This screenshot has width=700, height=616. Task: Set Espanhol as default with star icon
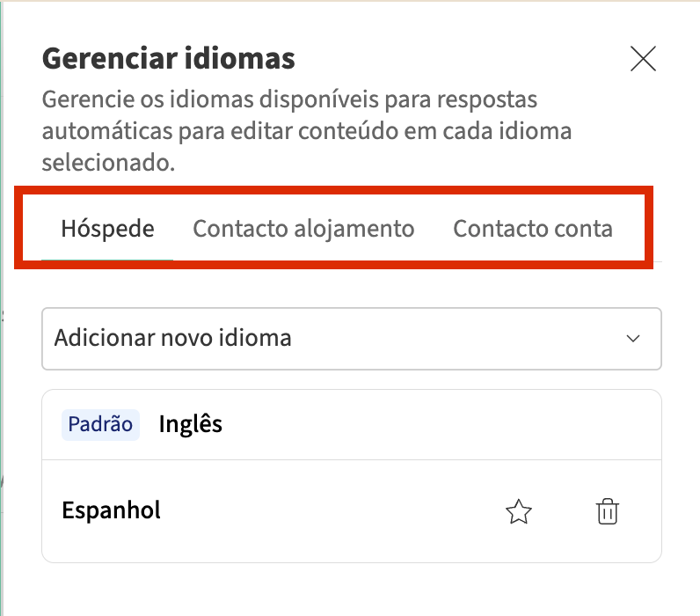(519, 511)
